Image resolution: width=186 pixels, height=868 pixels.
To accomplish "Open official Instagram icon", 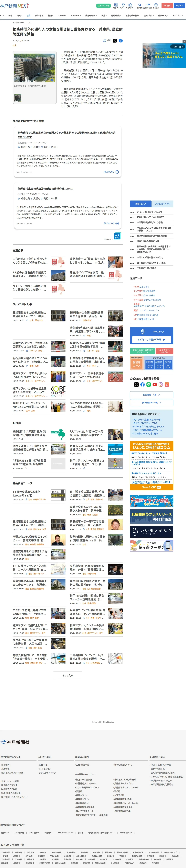I will (161, 385).
